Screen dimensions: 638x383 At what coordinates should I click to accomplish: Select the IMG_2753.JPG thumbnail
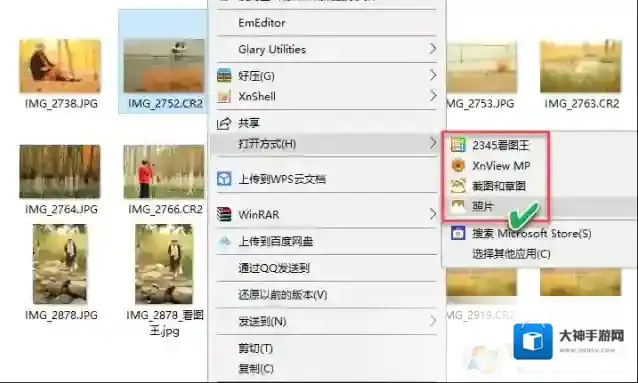(x=482, y=67)
